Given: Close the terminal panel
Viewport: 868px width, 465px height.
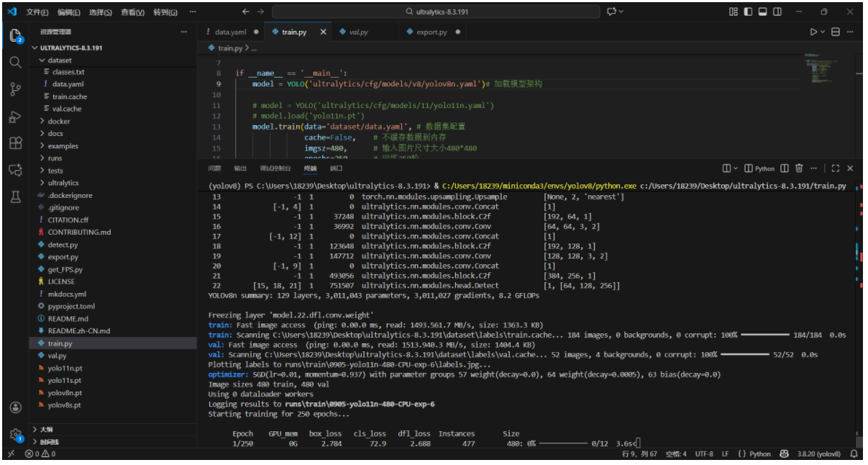Looking at the screenshot, I should (x=850, y=168).
